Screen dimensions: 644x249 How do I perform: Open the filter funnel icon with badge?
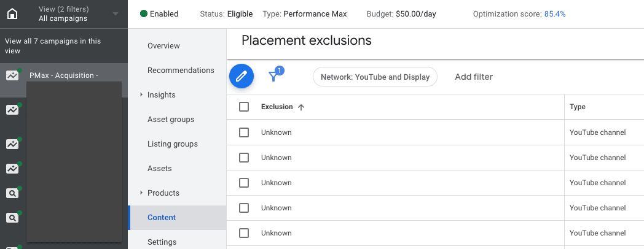pyautogui.click(x=274, y=76)
